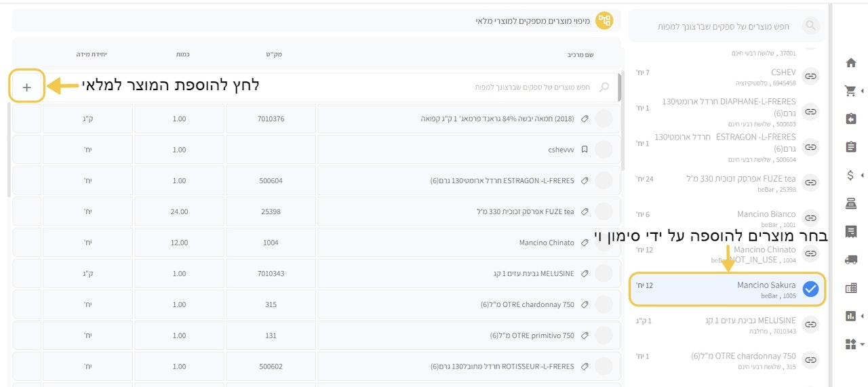The width and height of the screenshot is (868, 387).
Task: Click the dollar sign sidebar icon
Action: pos(850,175)
